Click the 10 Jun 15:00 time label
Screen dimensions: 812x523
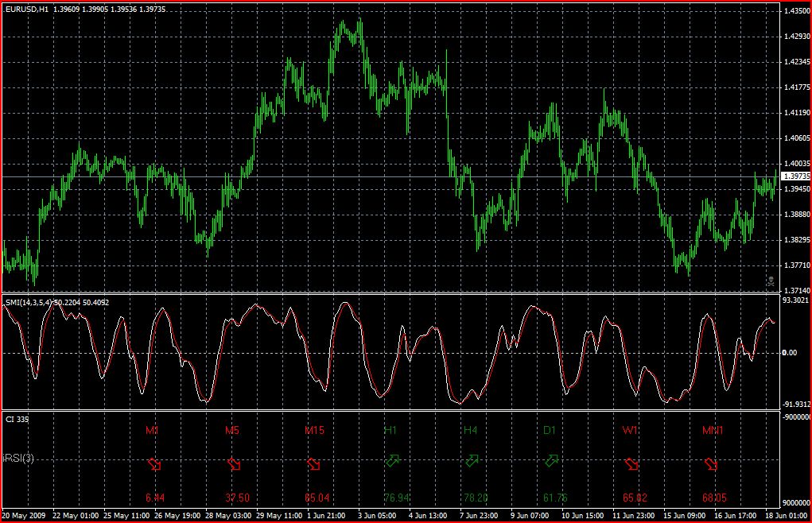point(583,515)
